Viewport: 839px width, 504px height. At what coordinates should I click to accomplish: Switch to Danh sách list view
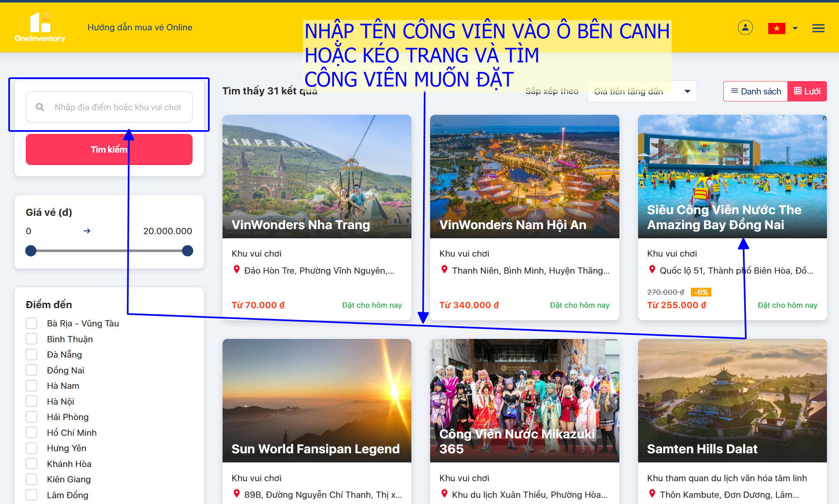(x=756, y=91)
